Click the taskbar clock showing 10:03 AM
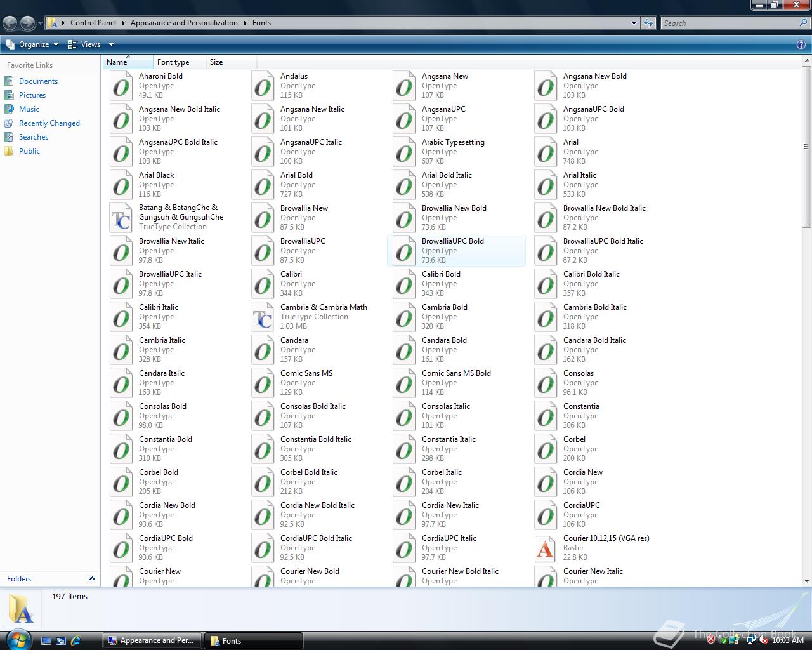Image resolution: width=812 pixels, height=650 pixels. click(x=788, y=640)
